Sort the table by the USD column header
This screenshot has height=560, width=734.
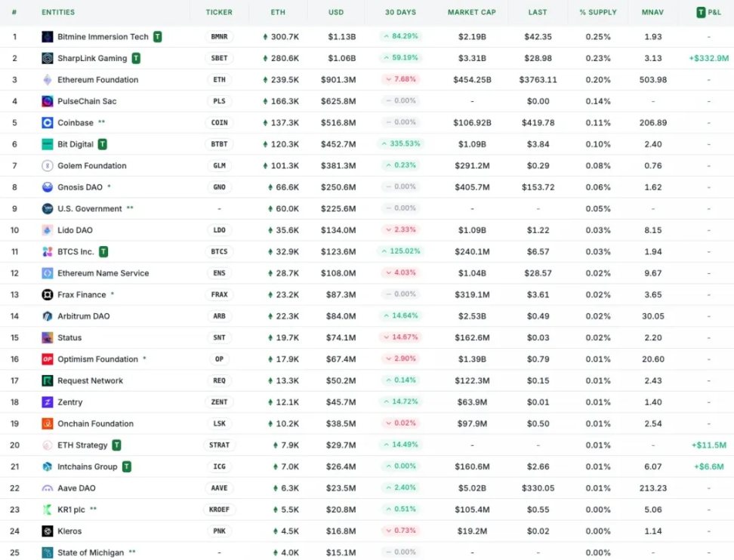pos(336,12)
